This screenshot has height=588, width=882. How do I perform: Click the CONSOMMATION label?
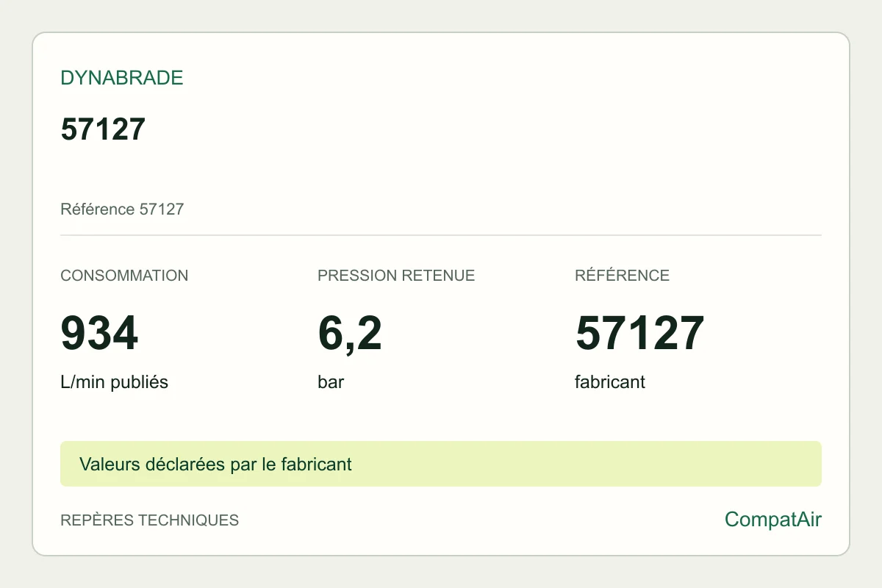[x=124, y=276]
